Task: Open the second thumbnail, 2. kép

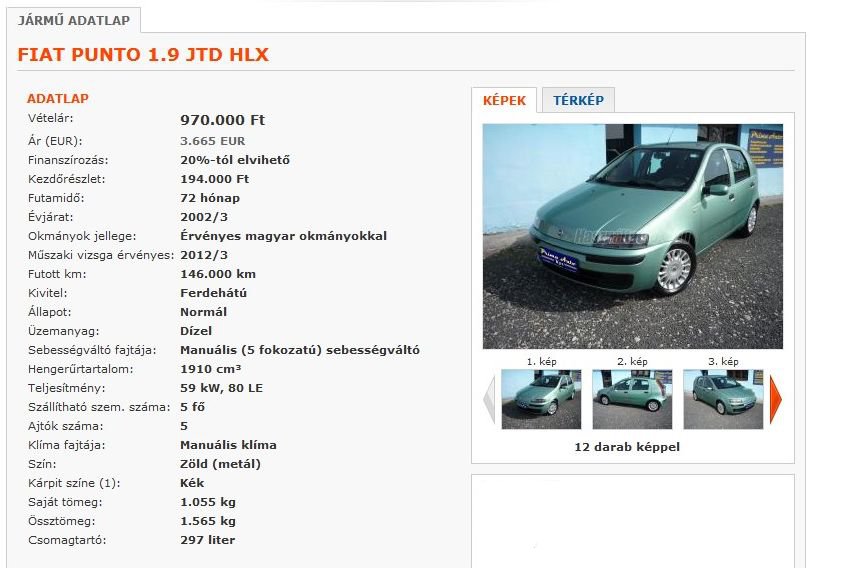Action: coord(632,399)
